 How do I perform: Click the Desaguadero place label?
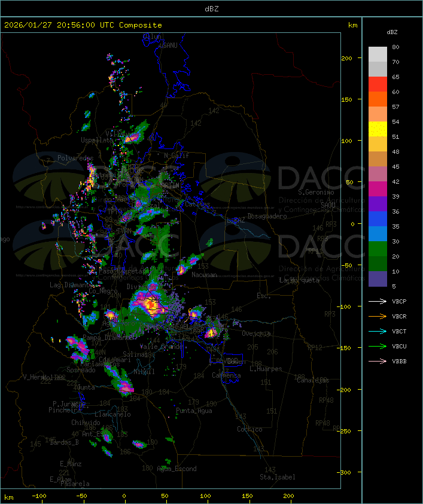click(267, 216)
